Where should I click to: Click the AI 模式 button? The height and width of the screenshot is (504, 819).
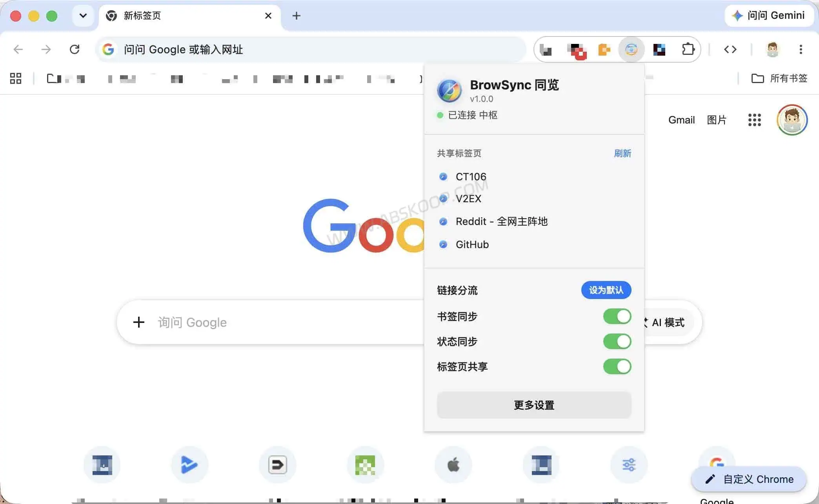668,322
